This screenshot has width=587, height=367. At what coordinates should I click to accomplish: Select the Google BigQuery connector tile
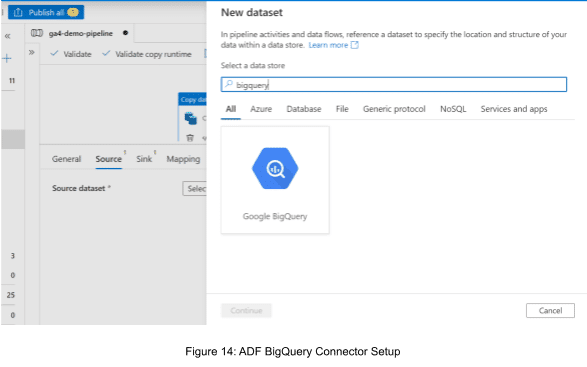point(275,180)
